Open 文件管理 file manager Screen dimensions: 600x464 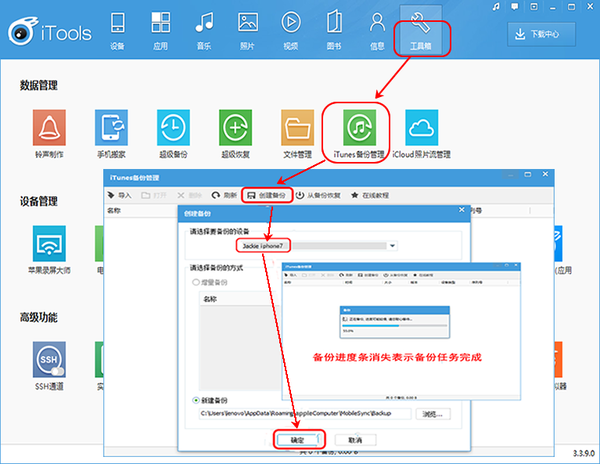[x=297, y=134]
